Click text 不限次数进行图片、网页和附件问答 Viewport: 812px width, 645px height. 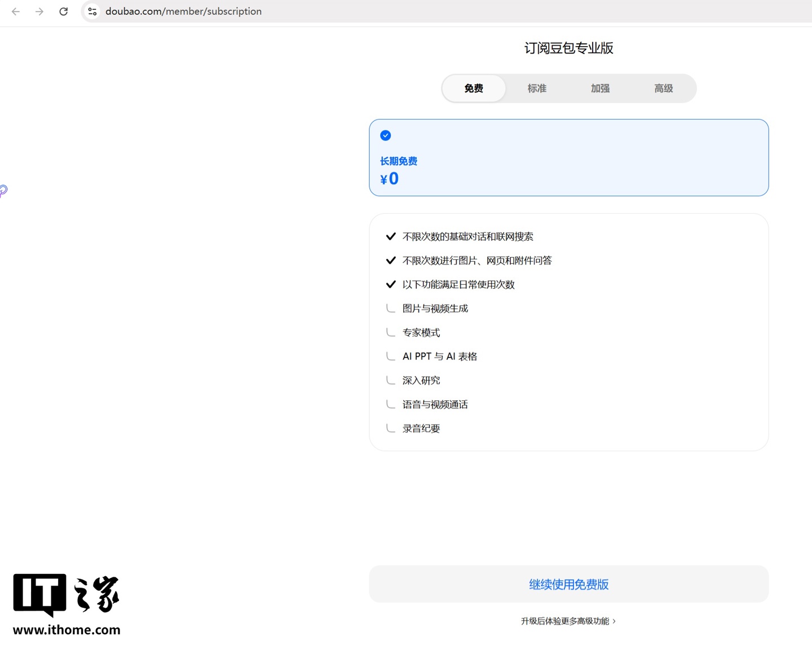pos(477,260)
